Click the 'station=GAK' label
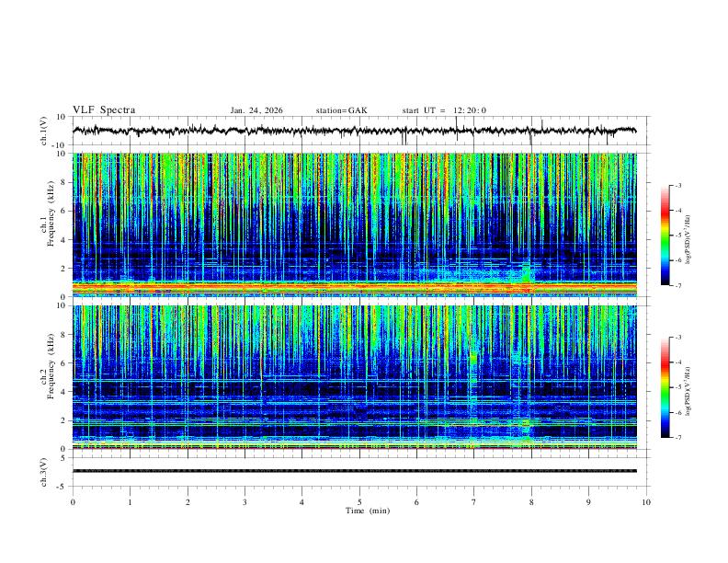 click(341, 110)
